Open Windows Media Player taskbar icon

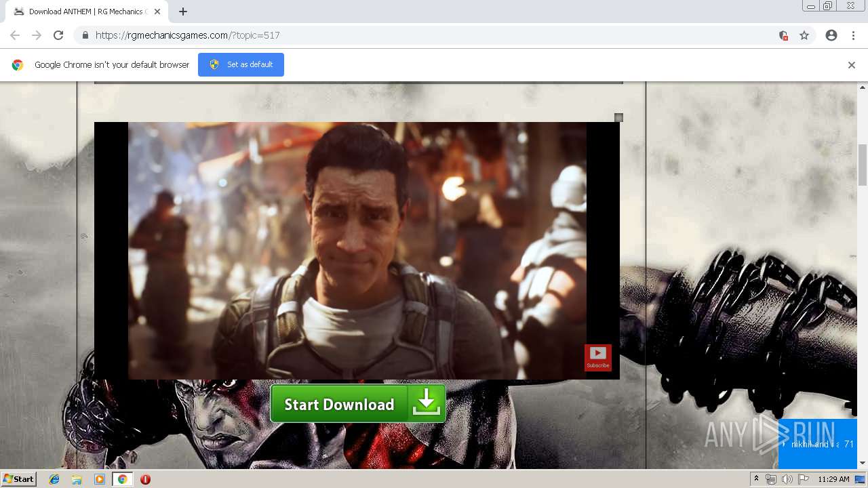(100, 479)
